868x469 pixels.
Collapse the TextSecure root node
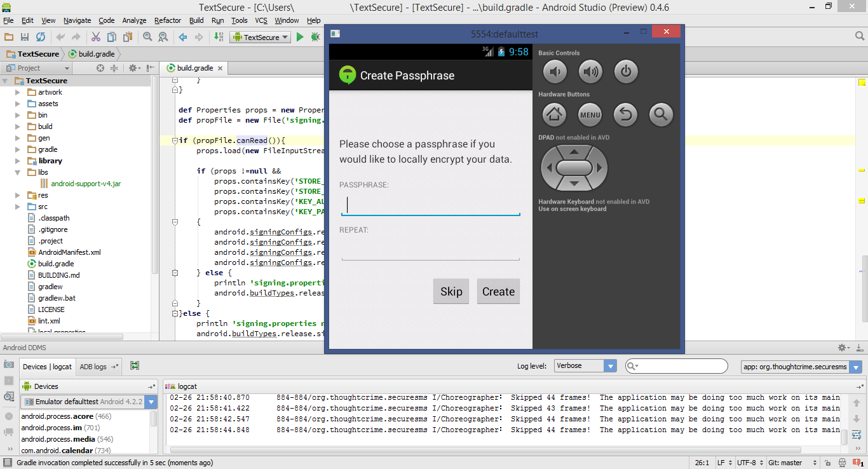tap(6, 81)
